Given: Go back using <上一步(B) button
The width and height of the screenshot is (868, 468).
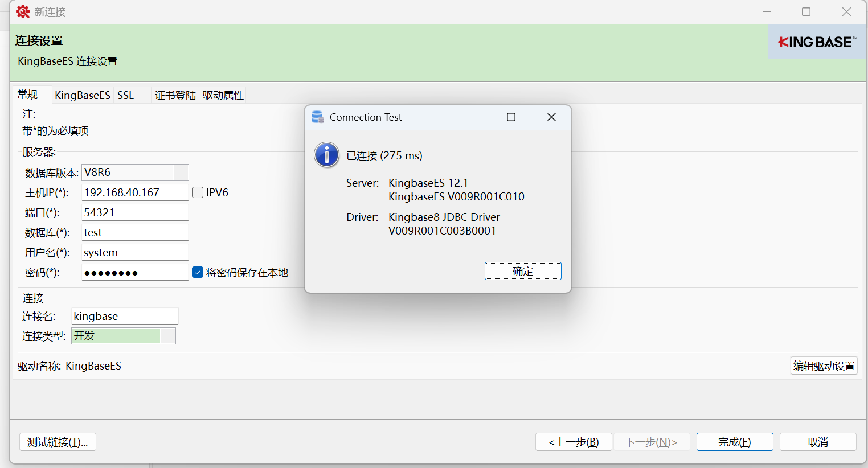Looking at the screenshot, I should pyautogui.click(x=574, y=441).
